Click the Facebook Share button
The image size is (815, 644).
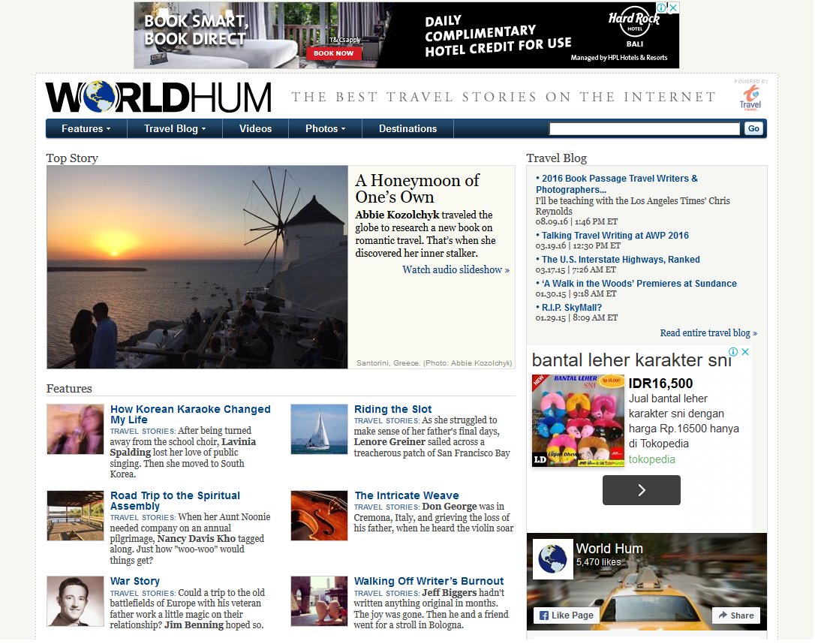click(735, 615)
